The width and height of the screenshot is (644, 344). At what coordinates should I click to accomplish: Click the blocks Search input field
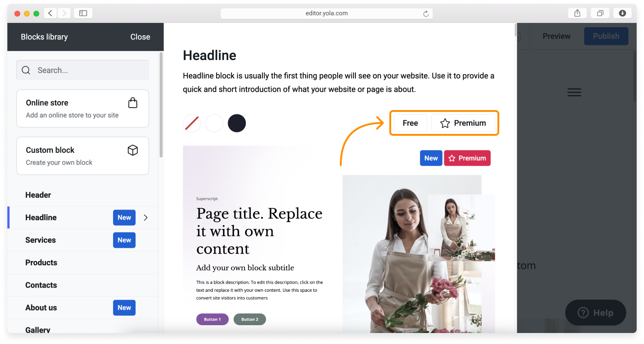89,70
